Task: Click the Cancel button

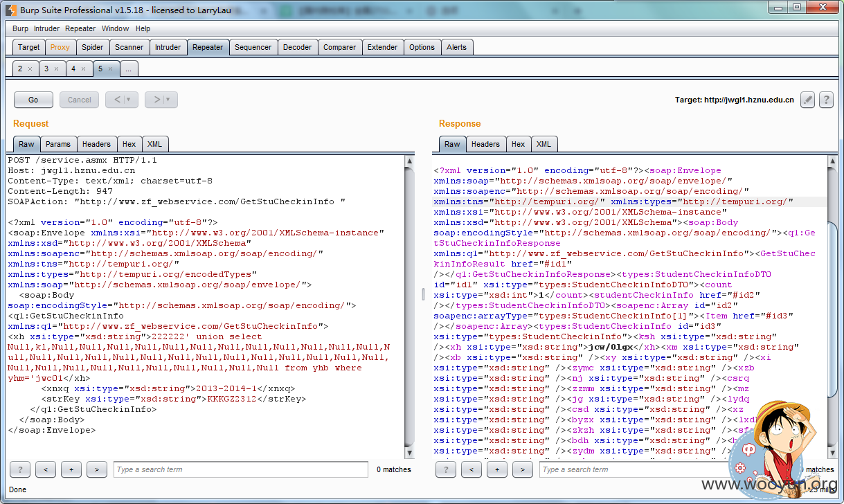Action: pos(80,100)
